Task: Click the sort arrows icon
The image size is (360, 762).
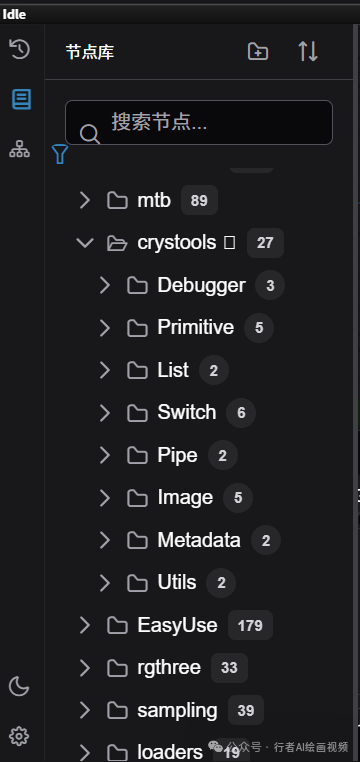Action: click(308, 51)
